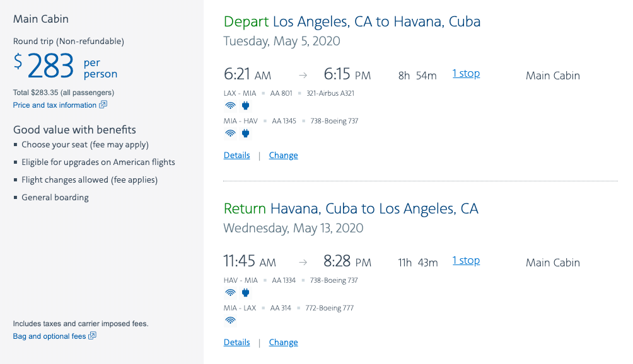
Task: Click the Wi-Fi icon under MIA - LAX flight
Action: click(x=231, y=321)
